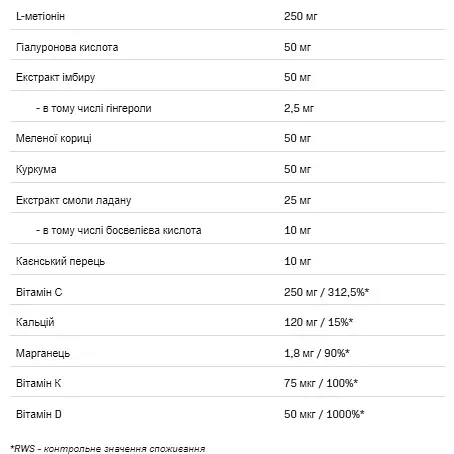Viewport: 454px width, 454px height.
Task: Click the Екстракт імбиру ingredient name
Action: 56,78
